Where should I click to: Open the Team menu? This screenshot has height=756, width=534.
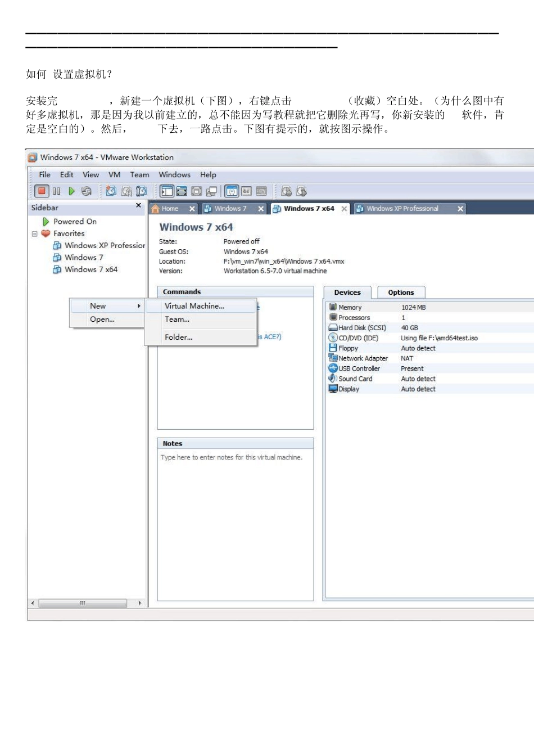[x=139, y=175]
